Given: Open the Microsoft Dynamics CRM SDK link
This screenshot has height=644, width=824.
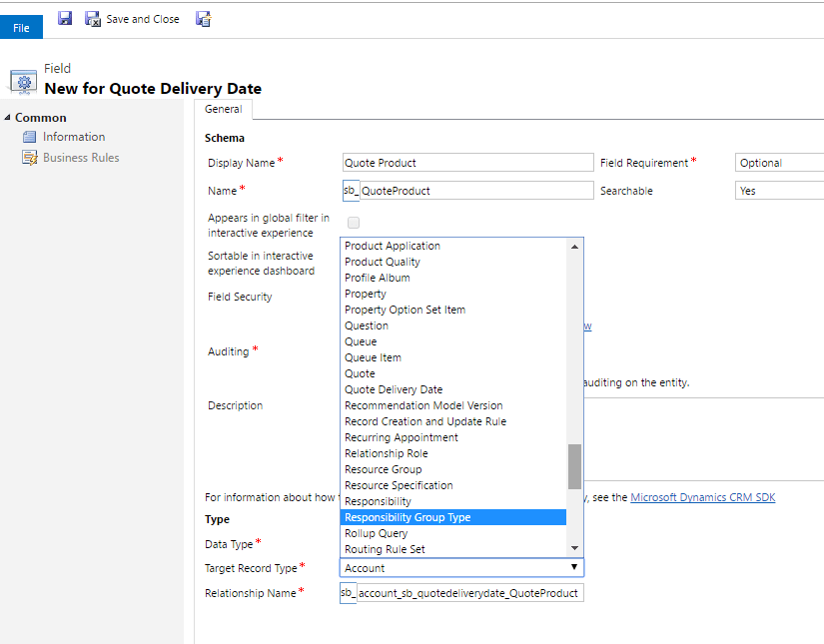Looking at the screenshot, I should coord(702,497).
